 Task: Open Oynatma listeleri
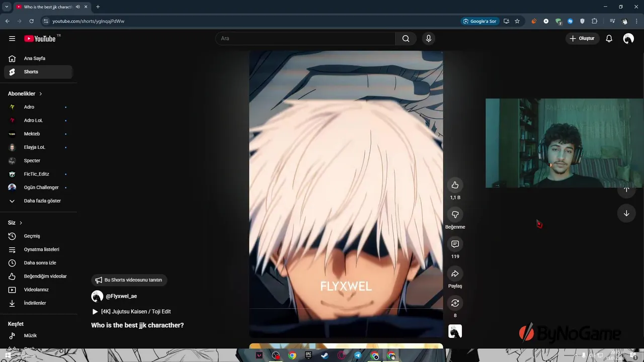point(38,249)
